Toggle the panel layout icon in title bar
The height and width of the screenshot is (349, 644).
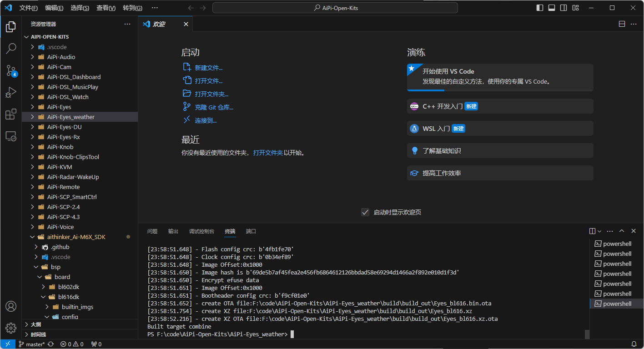pyautogui.click(x=552, y=8)
